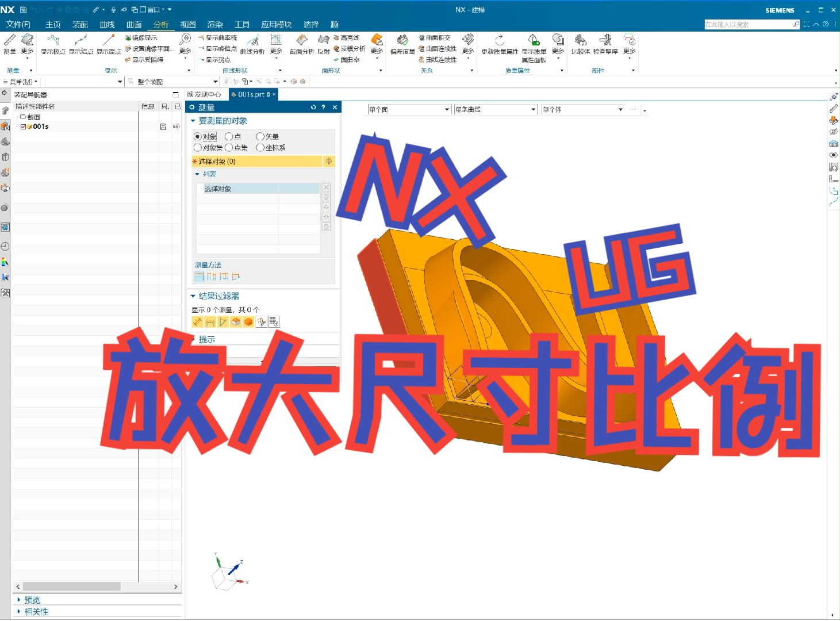Click 更多 under the 测量 ribbon group
Screen dimensions: 840x621
point(27,45)
